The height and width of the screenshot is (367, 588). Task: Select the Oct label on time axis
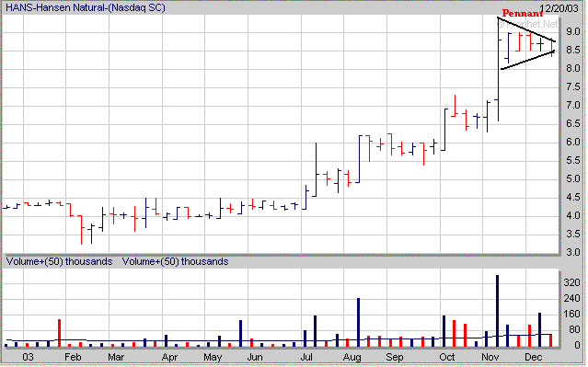click(447, 357)
